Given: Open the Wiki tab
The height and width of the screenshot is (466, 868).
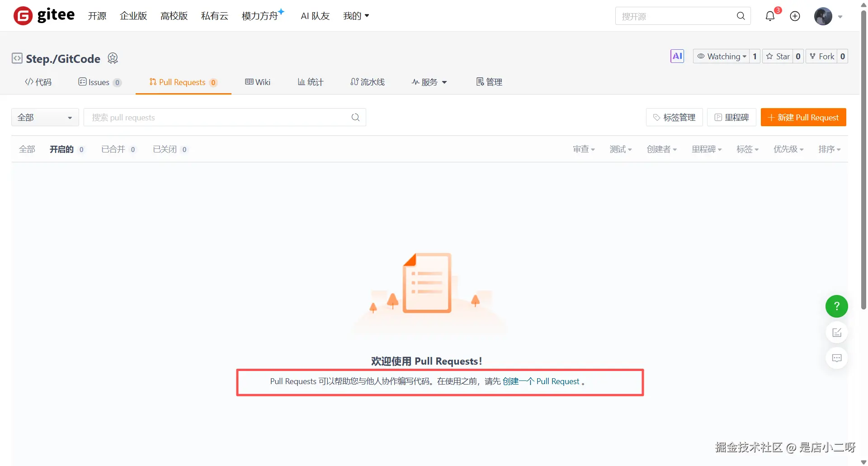Looking at the screenshot, I should tap(258, 82).
